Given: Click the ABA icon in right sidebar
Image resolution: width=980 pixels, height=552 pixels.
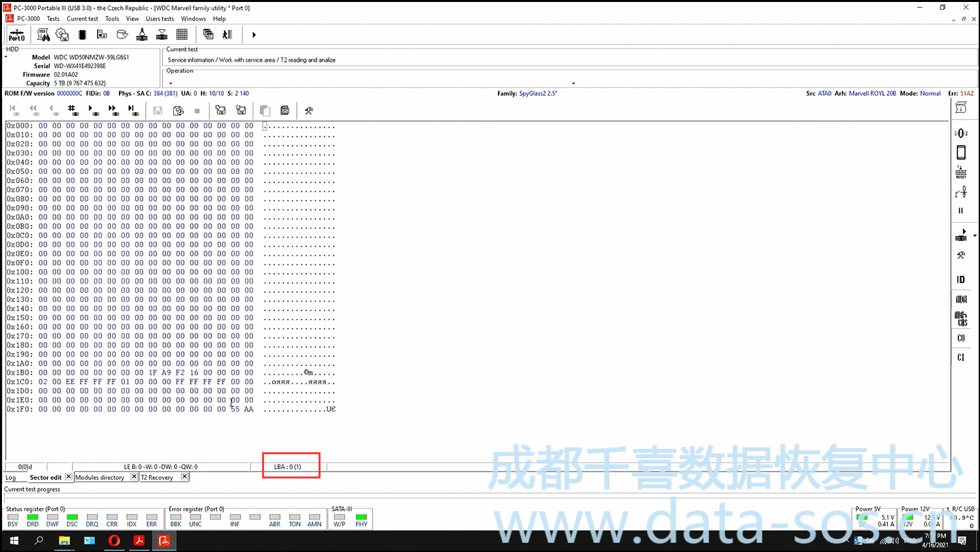Looking at the screenshot, I should tap(961, 299).
